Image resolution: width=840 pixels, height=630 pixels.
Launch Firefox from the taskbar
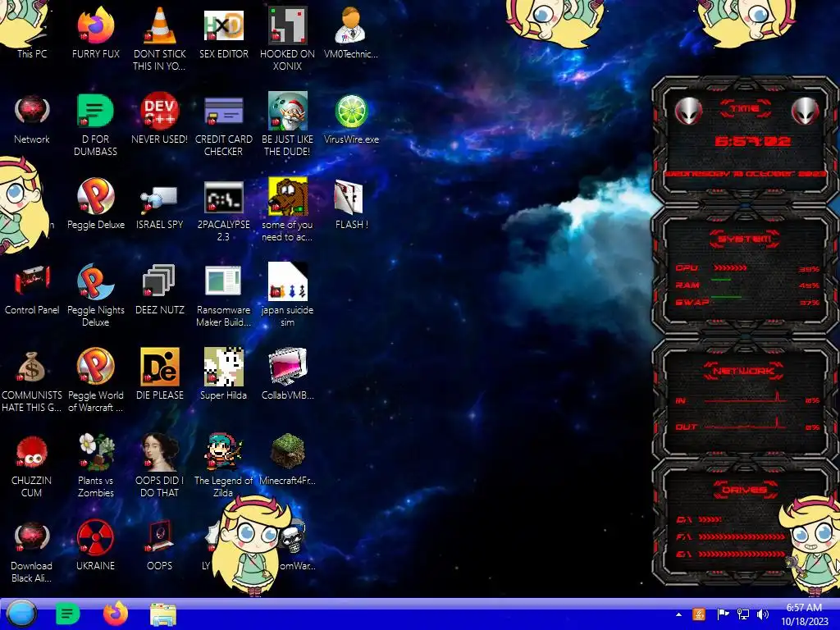(116, 614)
